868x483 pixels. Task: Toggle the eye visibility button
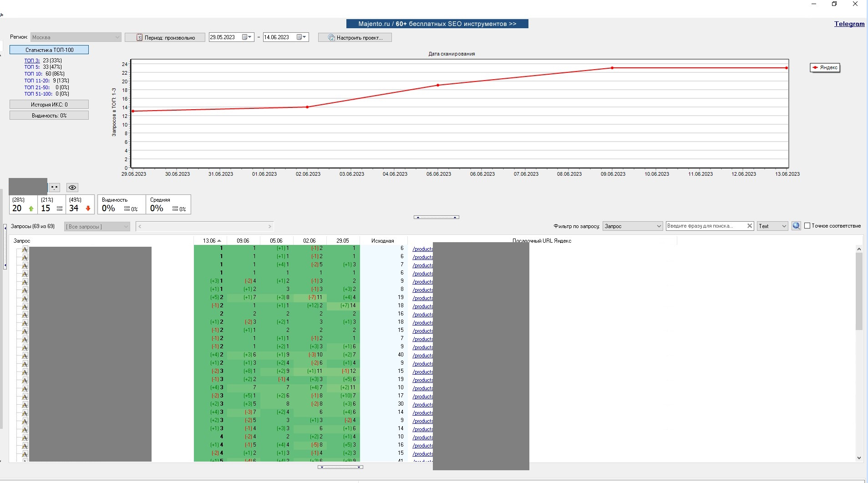[72, 188]
